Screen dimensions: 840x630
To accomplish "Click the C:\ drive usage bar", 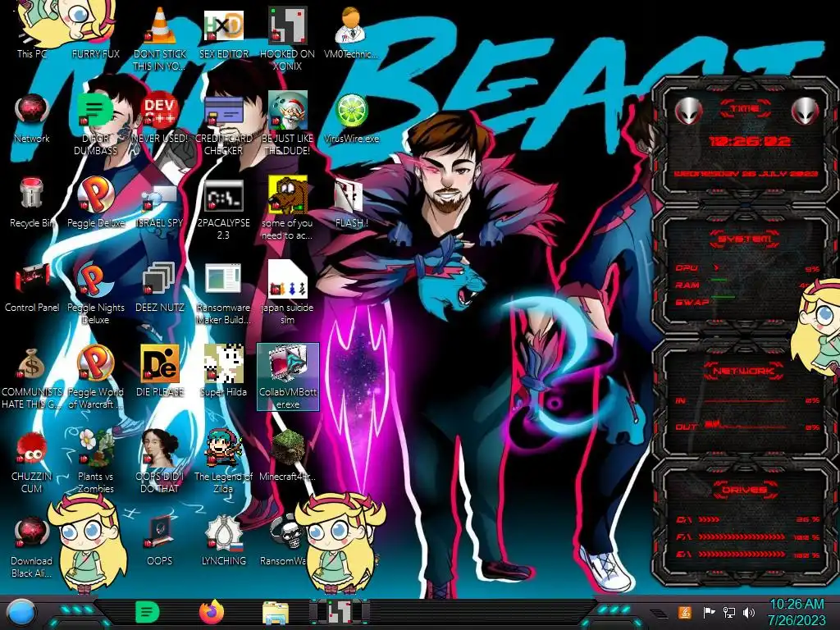I will pyautogui.click(x=748, y=519).
